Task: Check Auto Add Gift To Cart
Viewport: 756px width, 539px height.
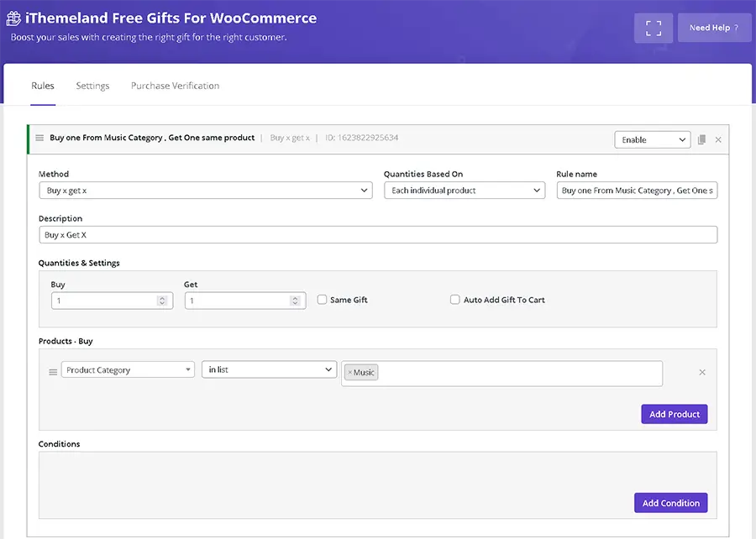Action: (x=455, y=300)
